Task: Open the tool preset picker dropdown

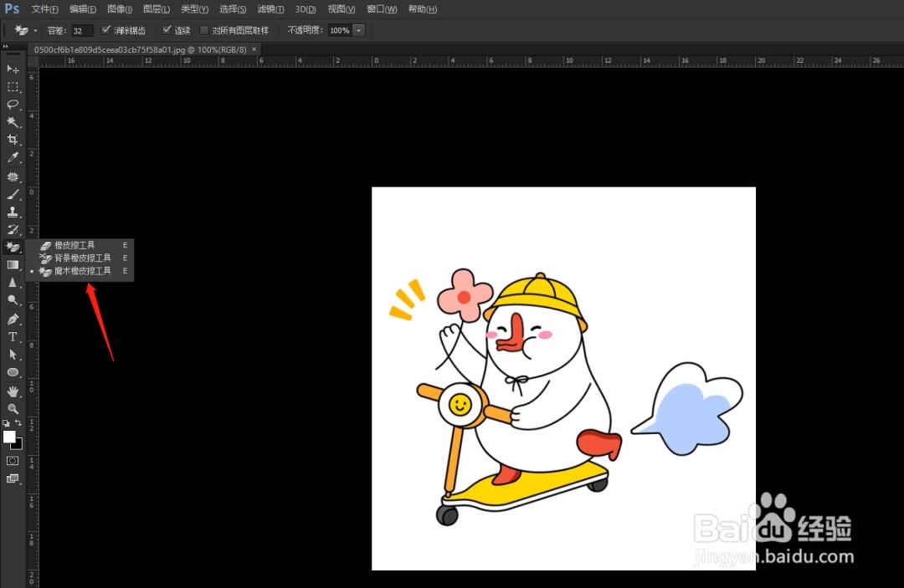Action: (35, 30)
